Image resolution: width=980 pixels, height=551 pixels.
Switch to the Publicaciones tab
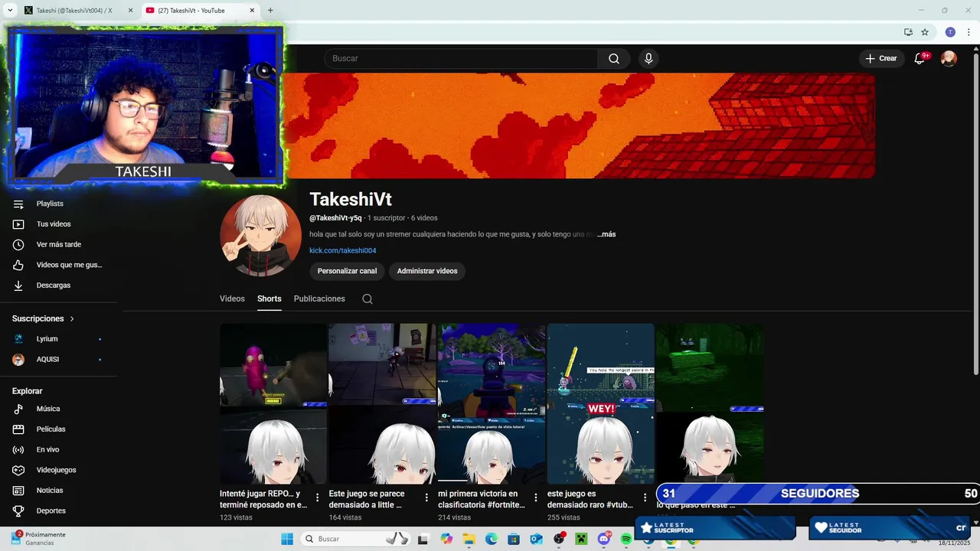[x=319, y=299]
